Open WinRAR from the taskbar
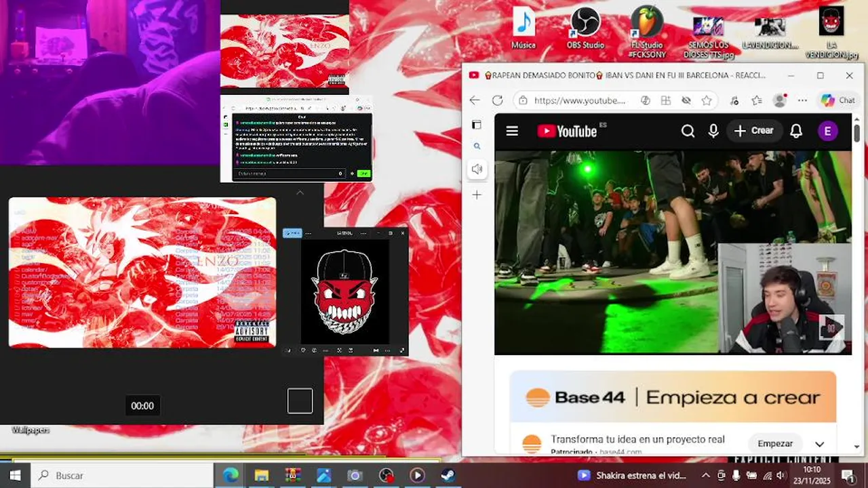This screenshot has height=488, width=868. coord(293,475)
